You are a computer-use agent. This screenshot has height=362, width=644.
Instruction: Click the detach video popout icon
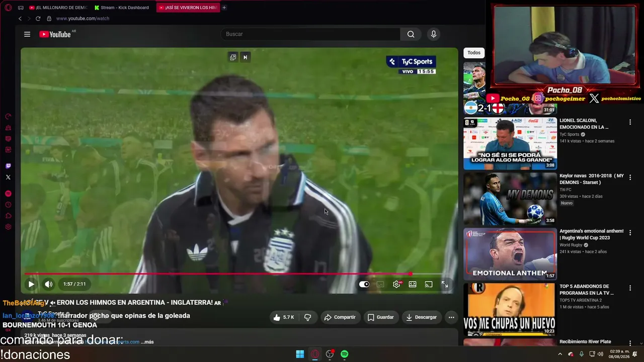pyautogui.click(x=233, y=57)
